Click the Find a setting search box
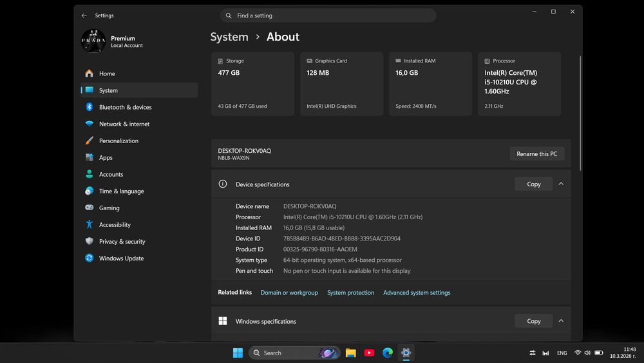Screen dimensions: 644x363 tap(328, 15)
